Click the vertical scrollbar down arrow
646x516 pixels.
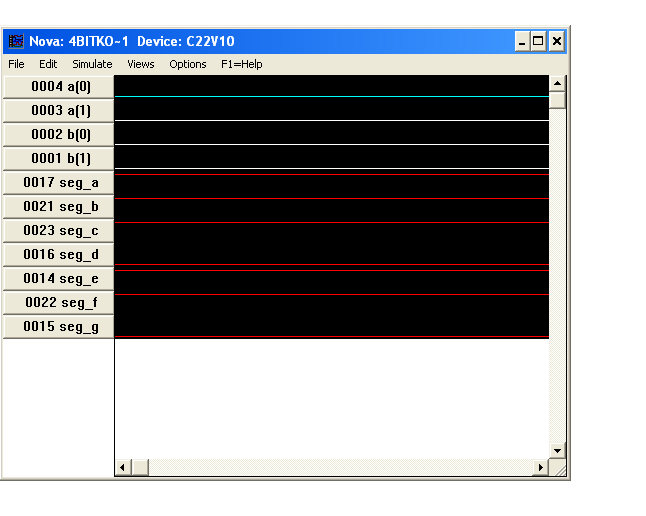(557, 451)
